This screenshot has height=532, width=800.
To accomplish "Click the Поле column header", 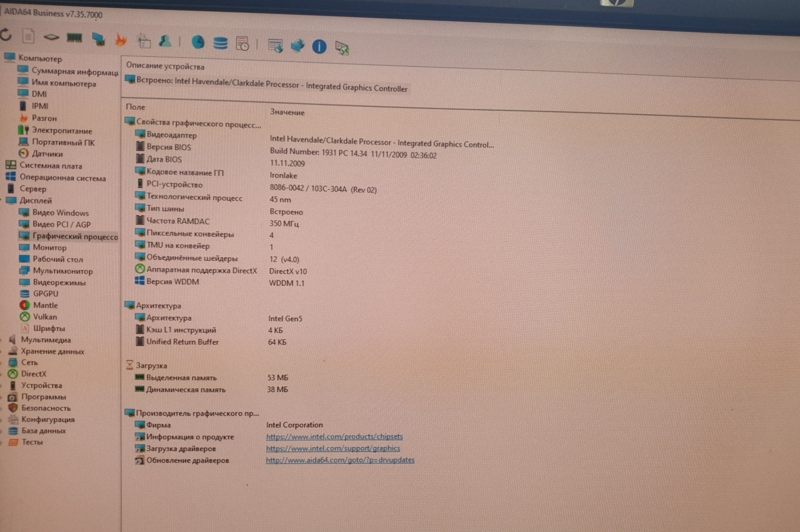I will tap(135, 107).
